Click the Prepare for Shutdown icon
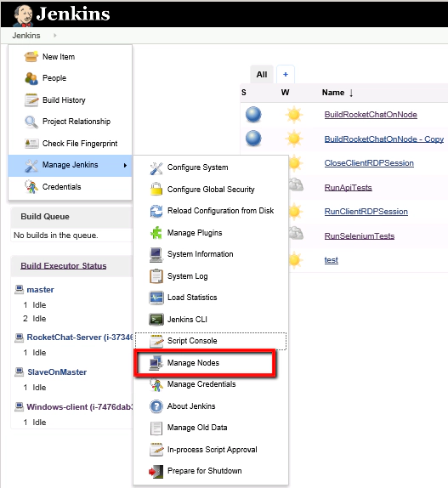This screenshot has width=448, height=488. (x=156, y=472)
